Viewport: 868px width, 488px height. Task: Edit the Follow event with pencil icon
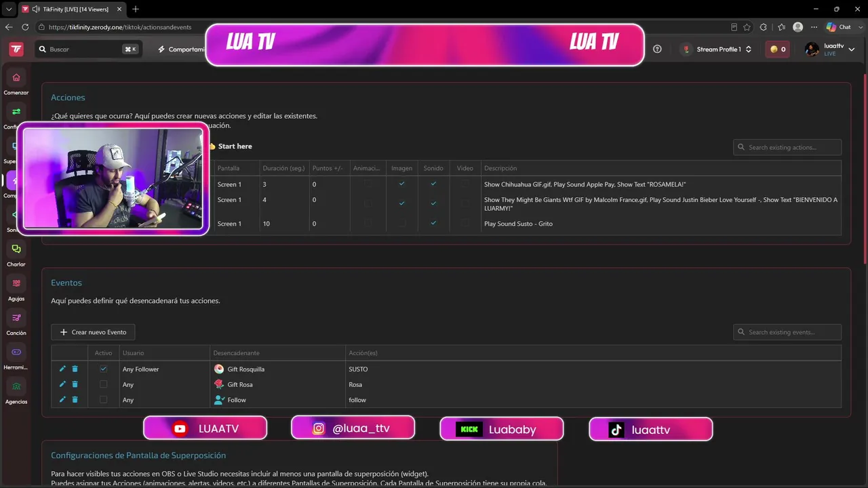[63, 400]
